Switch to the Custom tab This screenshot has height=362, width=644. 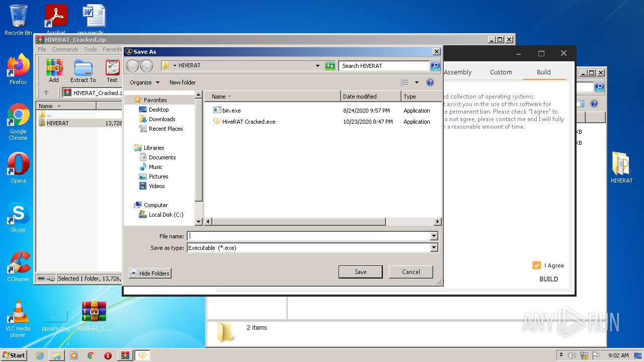(x=501, y=72)
